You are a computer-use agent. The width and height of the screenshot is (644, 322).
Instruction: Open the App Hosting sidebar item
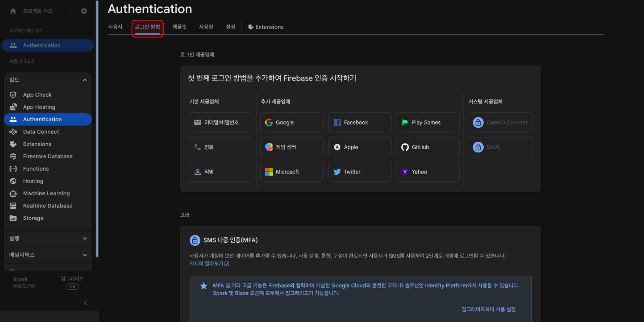pos(48,107)
